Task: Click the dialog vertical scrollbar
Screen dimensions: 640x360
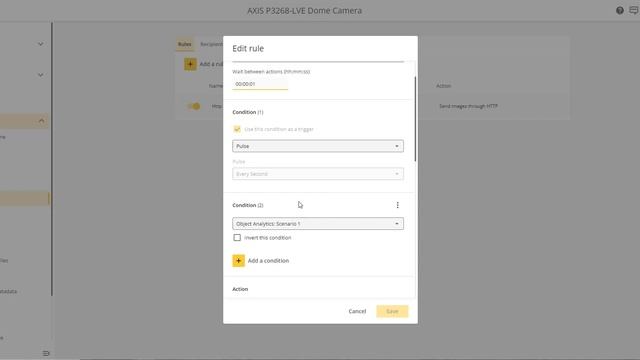Action: coord(416,118)
